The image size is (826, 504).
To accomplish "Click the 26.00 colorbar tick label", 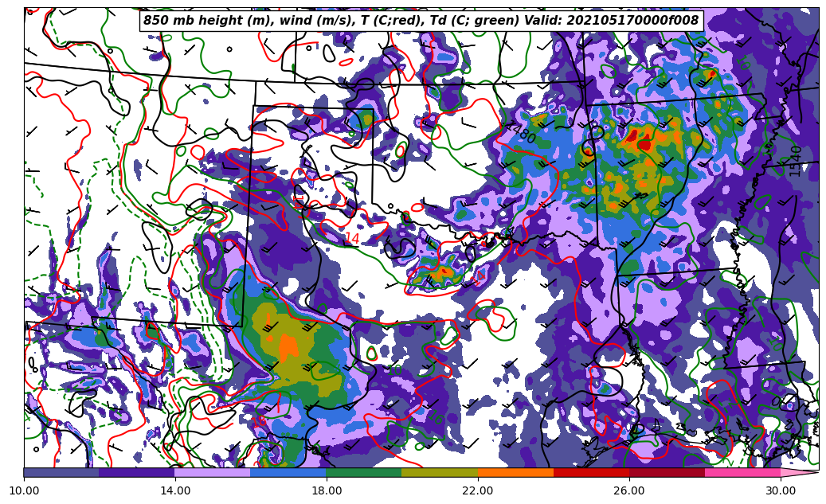I will 629,490.
